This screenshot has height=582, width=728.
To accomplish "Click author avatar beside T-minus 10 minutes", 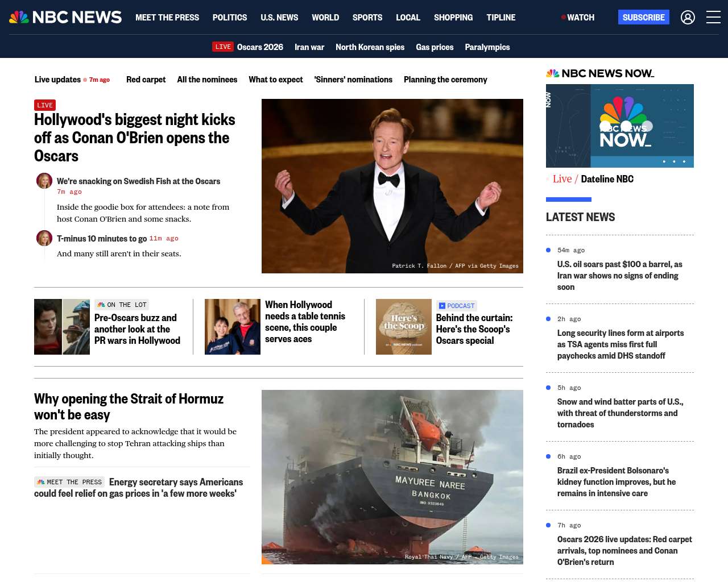I will point(44,238).
